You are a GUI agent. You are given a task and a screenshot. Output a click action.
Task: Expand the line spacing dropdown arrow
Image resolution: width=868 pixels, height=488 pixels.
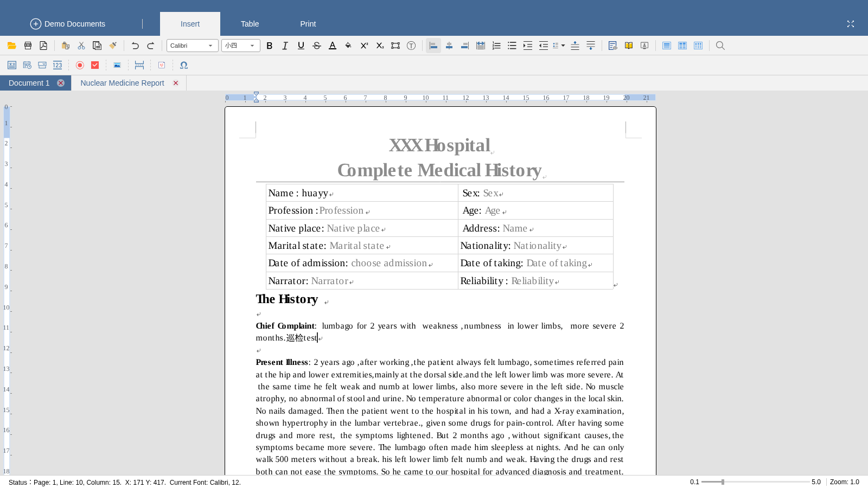click(563, 46)
